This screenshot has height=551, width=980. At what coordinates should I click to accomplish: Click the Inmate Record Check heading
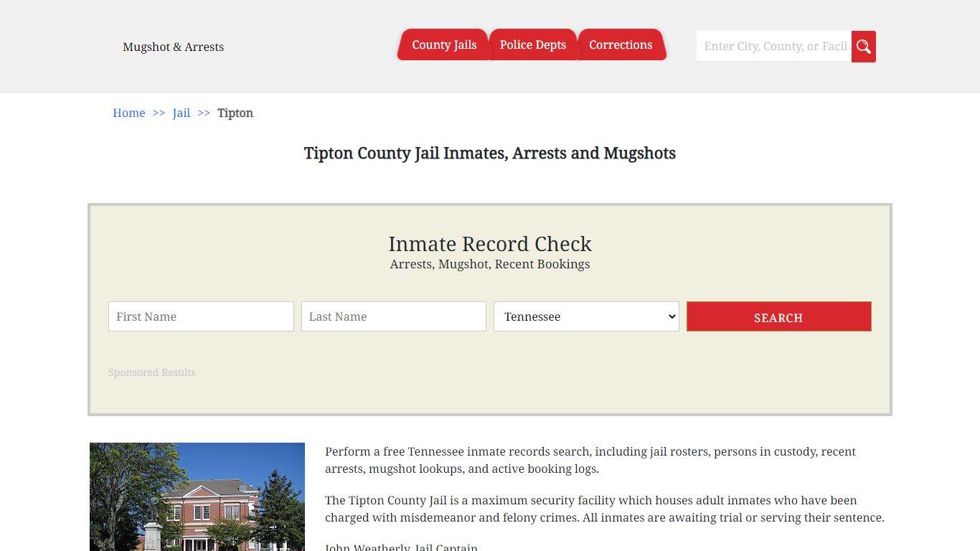point(490,244)
